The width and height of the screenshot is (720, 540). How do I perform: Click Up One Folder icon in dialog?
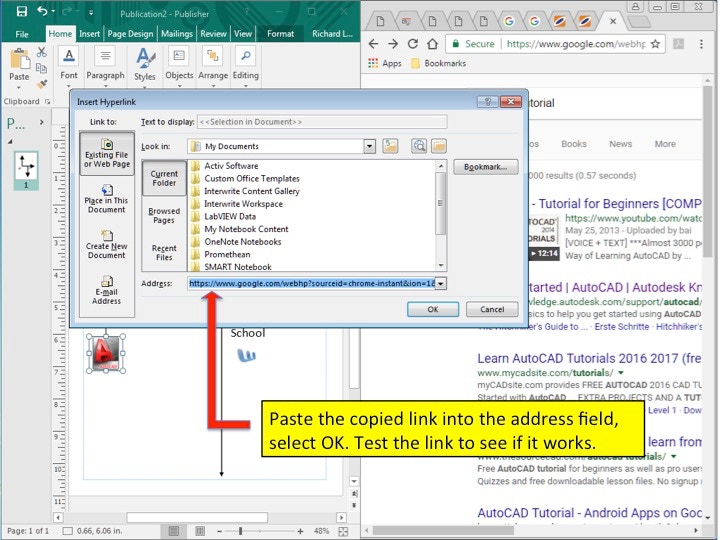pos(390,146)
